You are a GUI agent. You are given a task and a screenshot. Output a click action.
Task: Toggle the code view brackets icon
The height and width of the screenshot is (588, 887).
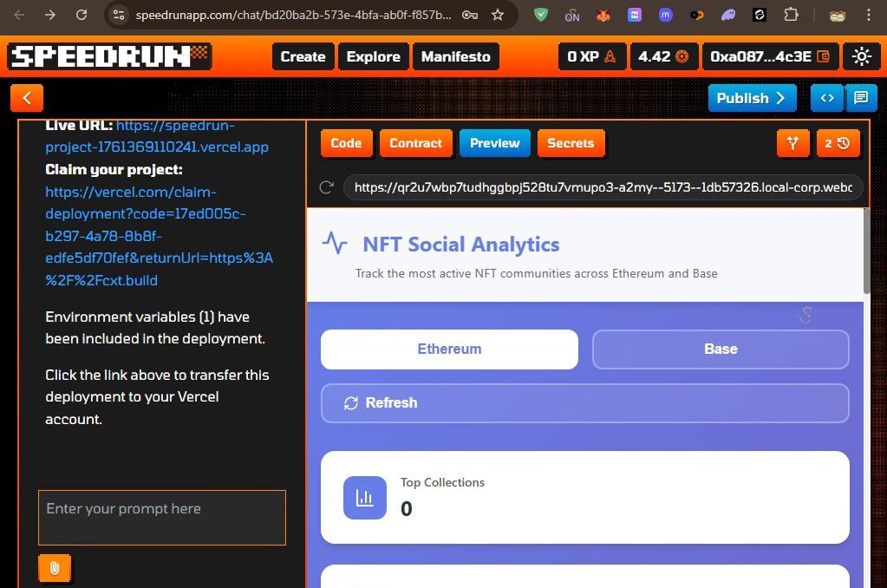pyautogui.click(x=826, y=98)
